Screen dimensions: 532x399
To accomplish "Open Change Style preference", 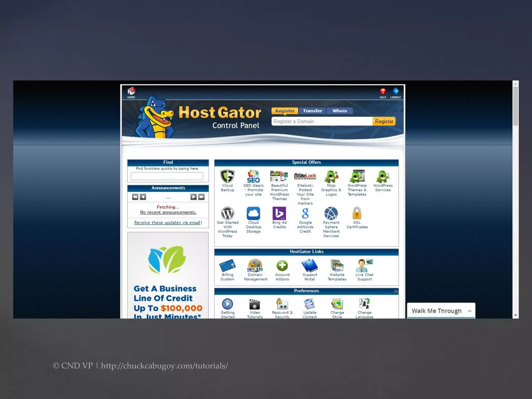I will point(337,308).
